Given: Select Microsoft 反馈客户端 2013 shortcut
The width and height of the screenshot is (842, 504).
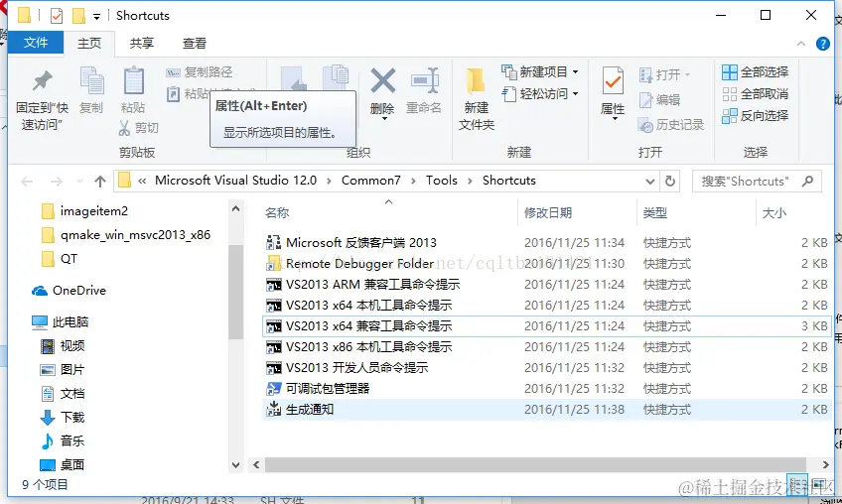Looking at the screenshot, I should [547, 243].
